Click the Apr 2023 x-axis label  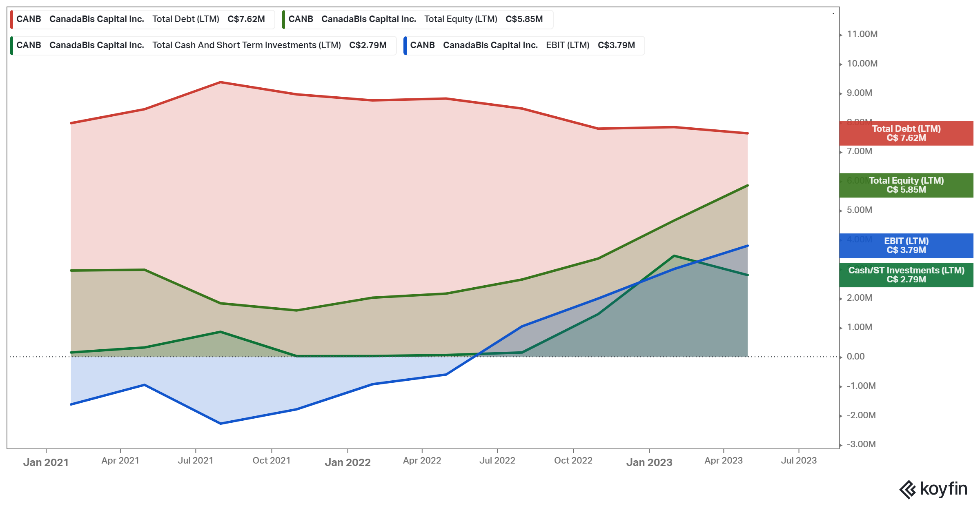coord(724,461)
